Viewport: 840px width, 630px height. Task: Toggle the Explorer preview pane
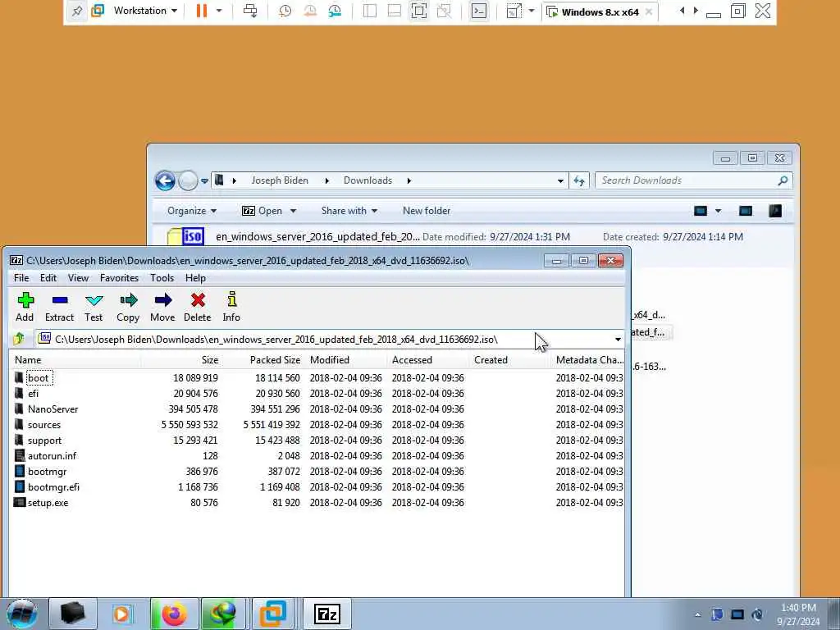pos(745,211)
